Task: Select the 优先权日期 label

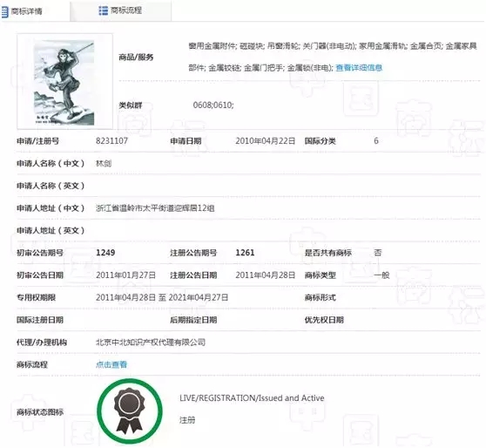Action: [x=324, y=320]
